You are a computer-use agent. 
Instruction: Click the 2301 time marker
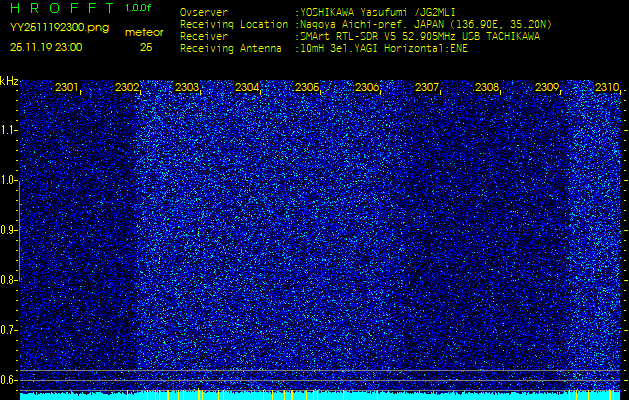coord(67,87)
